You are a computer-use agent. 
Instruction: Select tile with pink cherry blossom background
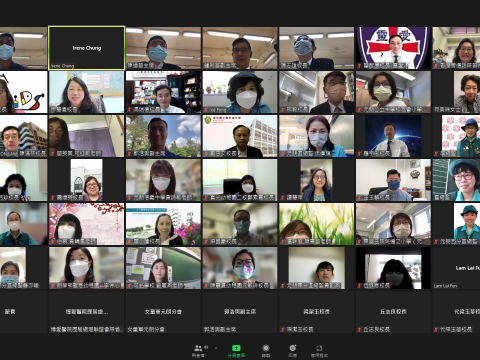pyautogui.click(x=87, y=224)
